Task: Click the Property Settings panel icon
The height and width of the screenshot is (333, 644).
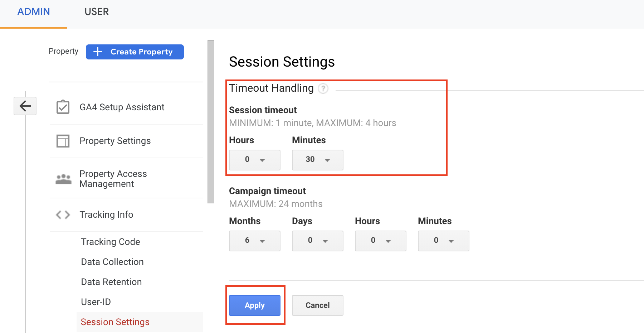Action: (x=63, y=141)
